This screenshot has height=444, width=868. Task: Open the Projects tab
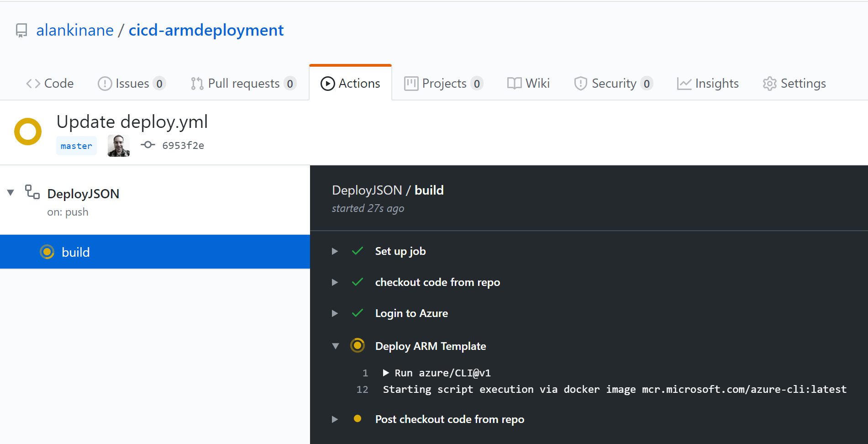tap(443, 84)
